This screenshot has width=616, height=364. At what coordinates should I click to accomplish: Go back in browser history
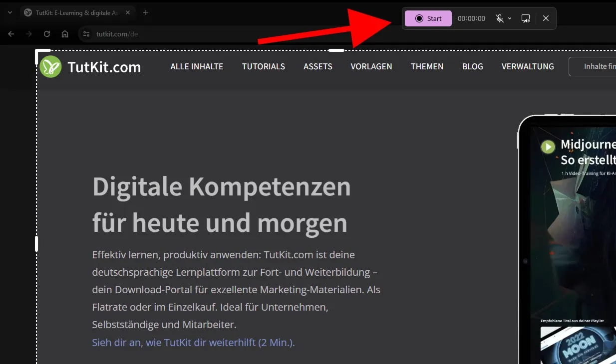click(11, 34)
